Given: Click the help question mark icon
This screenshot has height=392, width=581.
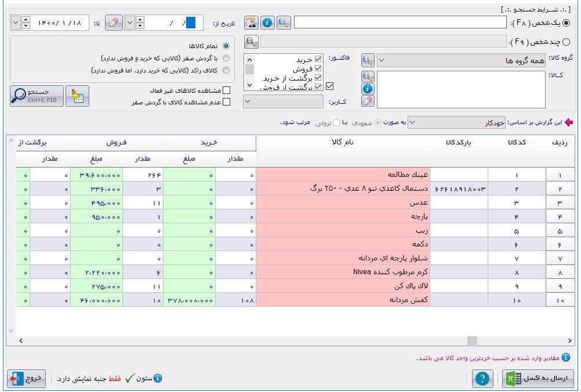Looking at the screenshot, I should pos(482,379).
